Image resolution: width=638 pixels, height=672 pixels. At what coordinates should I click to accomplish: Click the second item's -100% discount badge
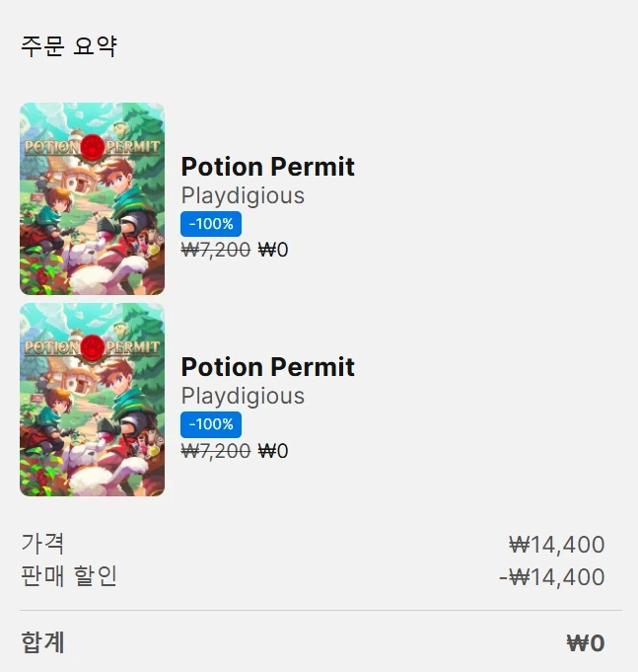(211, 424)
